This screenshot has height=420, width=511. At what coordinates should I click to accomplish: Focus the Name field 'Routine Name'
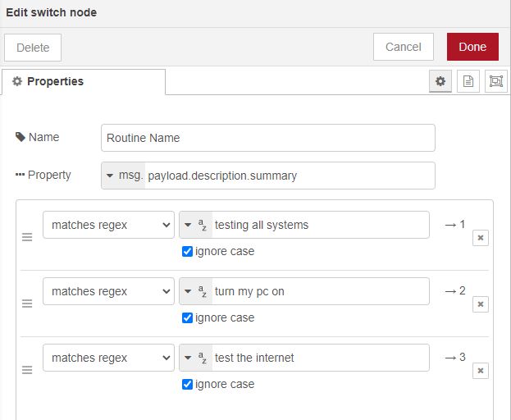[268, 138]
